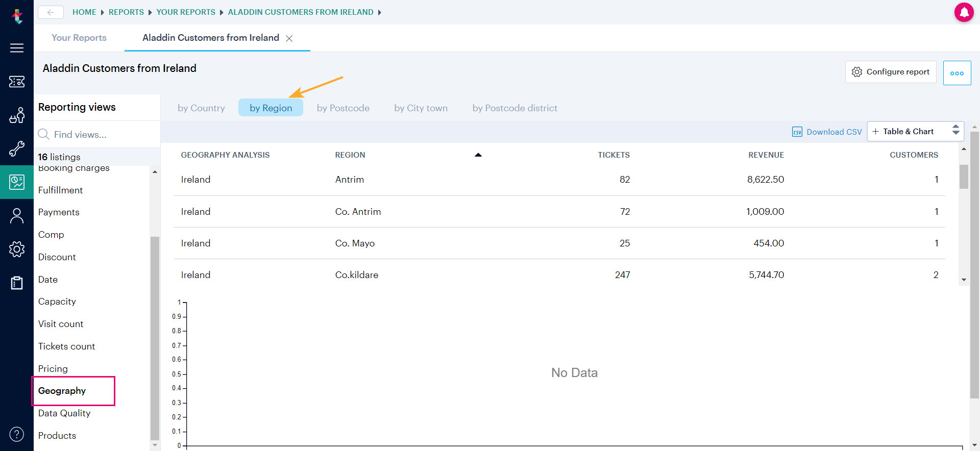
Task: Switch to Your Reports tab
Action: point(79,38)
